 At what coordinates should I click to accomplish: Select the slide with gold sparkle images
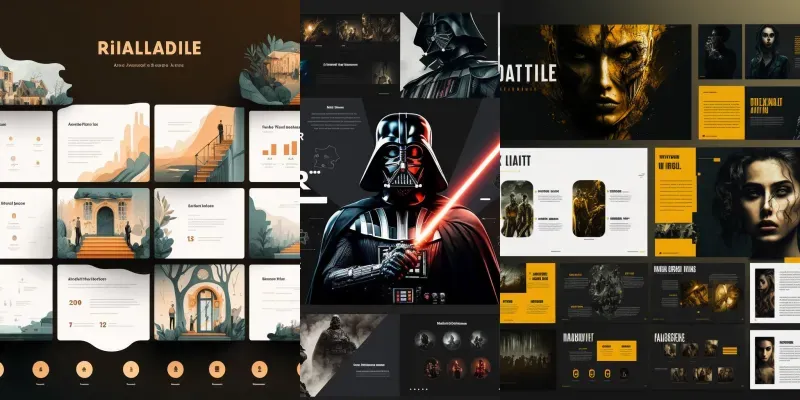click(x=697, y=292)
